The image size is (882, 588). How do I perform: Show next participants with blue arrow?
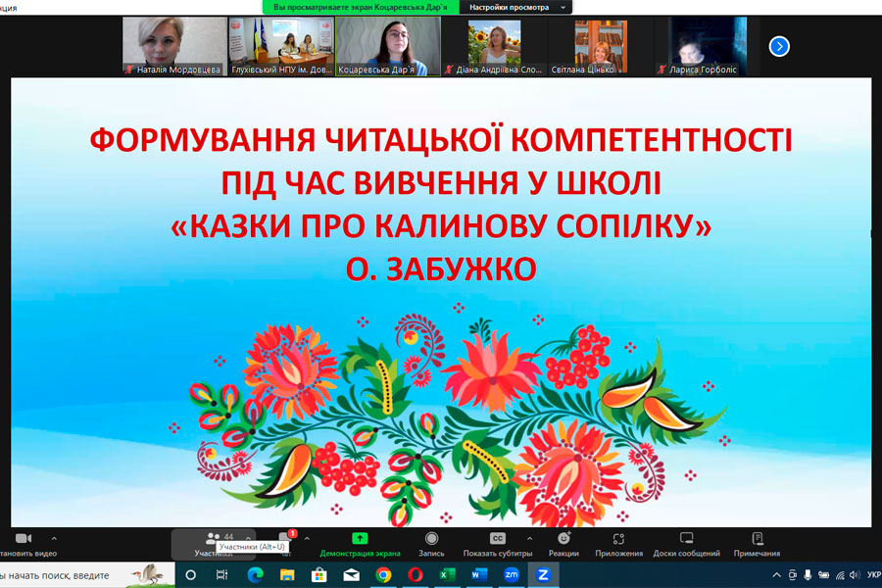[779, 46]
